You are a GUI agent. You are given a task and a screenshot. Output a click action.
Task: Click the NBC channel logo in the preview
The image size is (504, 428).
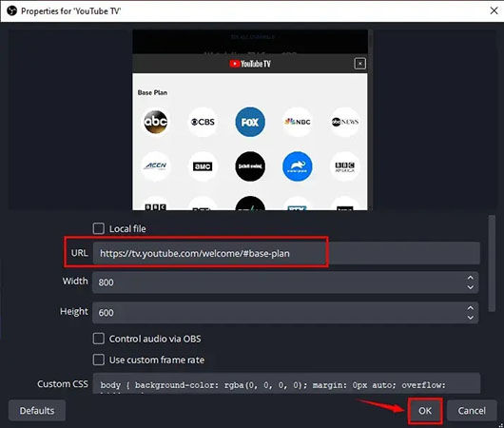pyautogui.click(x=298, y=122)
